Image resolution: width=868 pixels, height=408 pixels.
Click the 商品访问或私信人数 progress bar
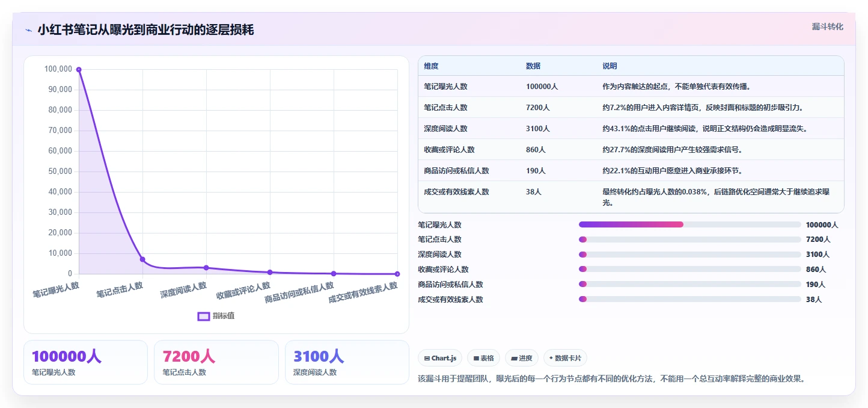[x=689, y=284]
